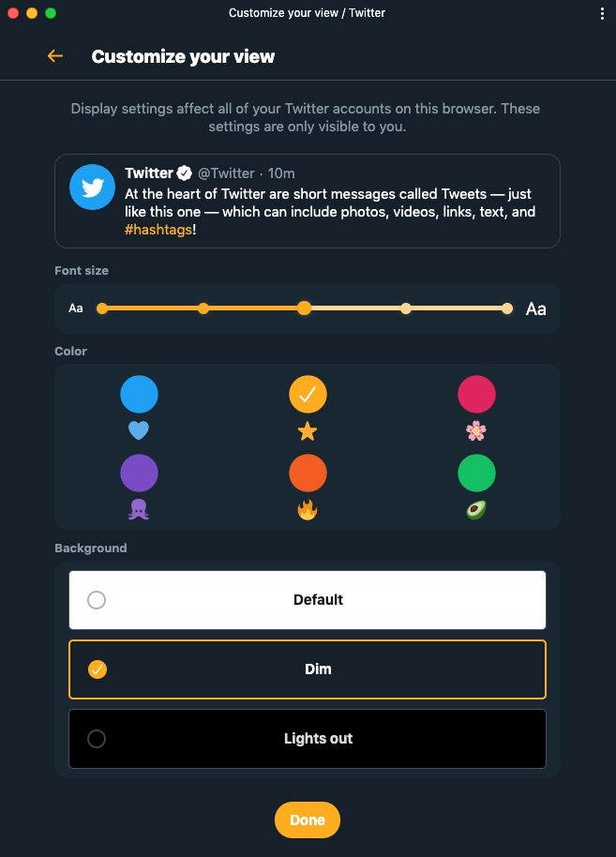Choose the Lights out background

point(308,739)
